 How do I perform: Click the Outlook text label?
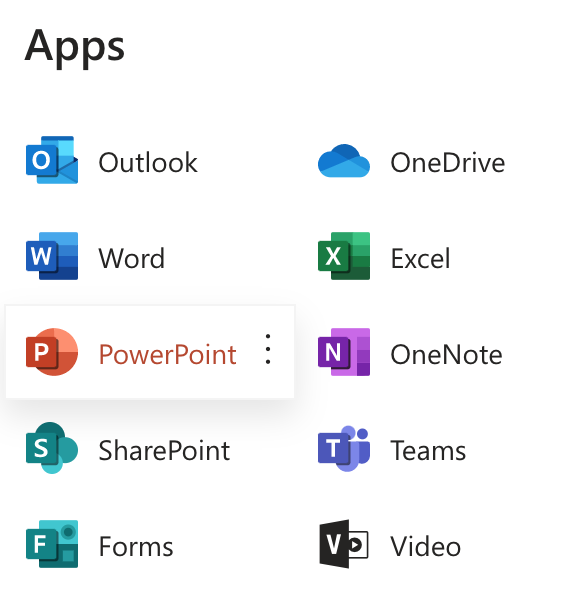(x=148, y=162)
